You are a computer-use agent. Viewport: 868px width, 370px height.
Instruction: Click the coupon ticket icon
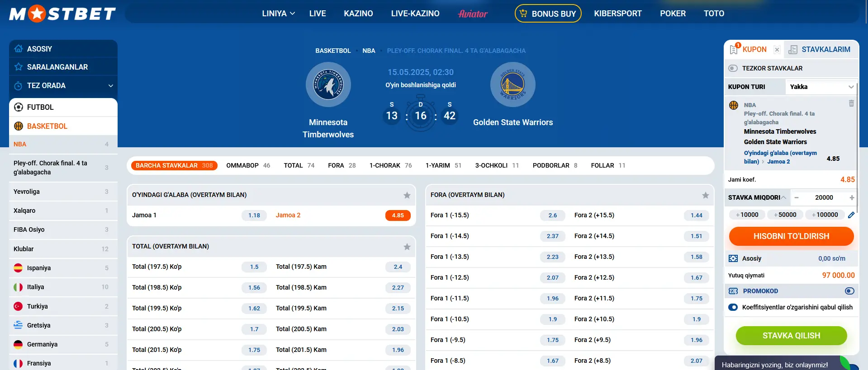tap(734, 49)
